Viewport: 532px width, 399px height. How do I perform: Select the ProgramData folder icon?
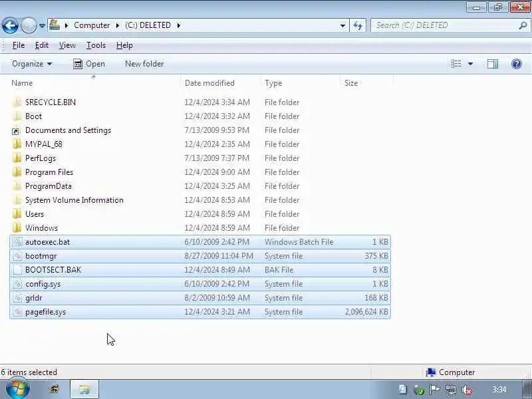(17, 186)
